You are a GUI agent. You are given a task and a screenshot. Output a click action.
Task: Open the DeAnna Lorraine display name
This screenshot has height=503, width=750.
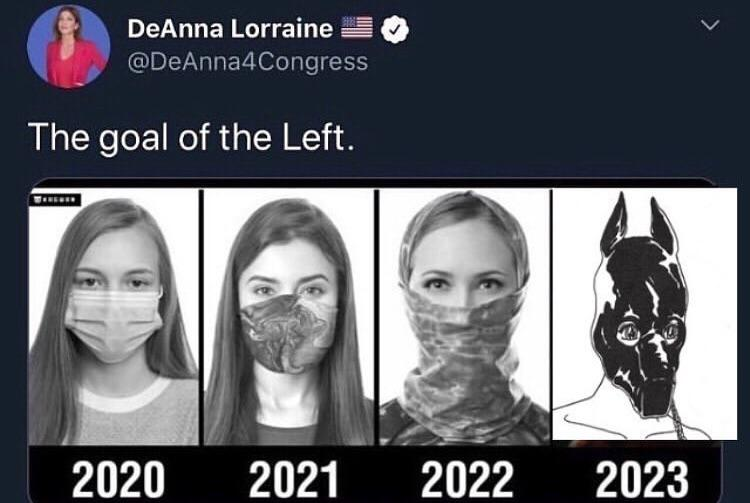(230, 28)
